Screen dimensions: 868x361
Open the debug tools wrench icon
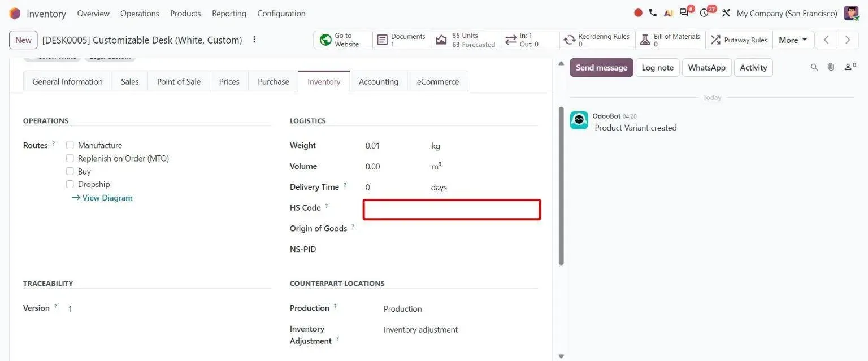[x=726, y=13]
